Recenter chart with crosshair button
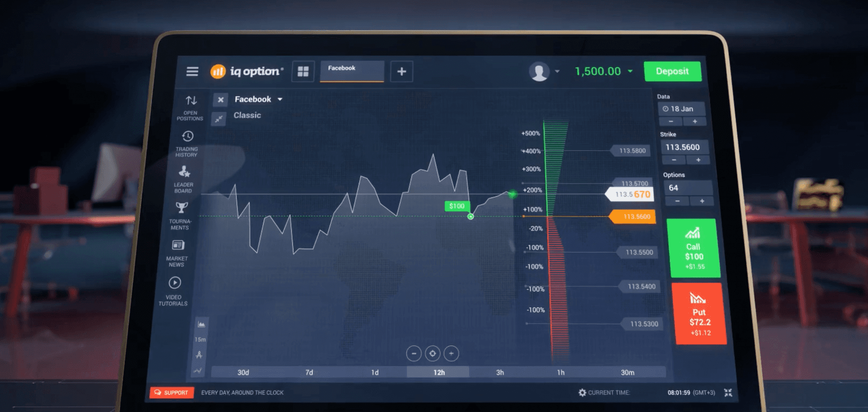The height and width of the screenshot is (412, 868). click(x=432, y=354)
